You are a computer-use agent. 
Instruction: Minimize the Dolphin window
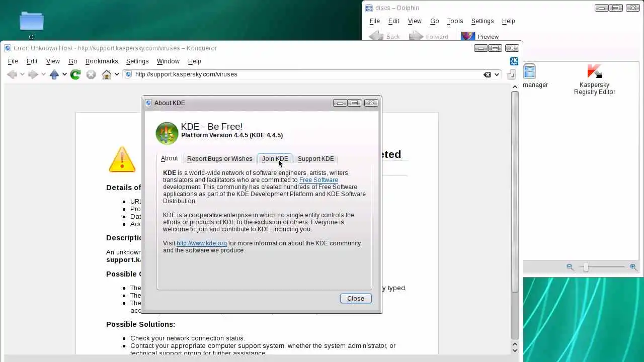(x=601, y=8)
